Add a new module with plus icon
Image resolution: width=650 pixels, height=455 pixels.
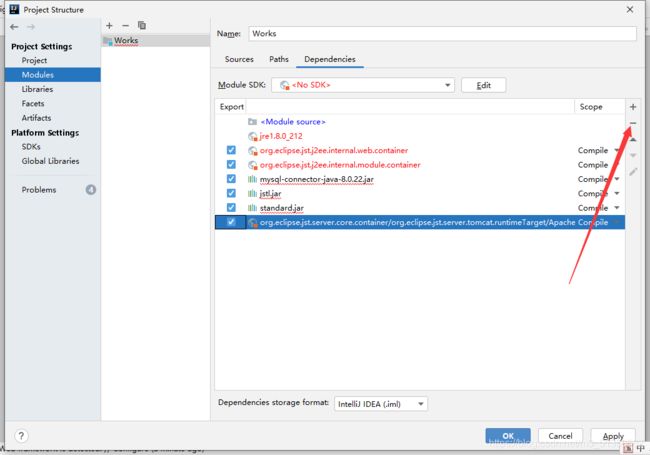[109, 26]
